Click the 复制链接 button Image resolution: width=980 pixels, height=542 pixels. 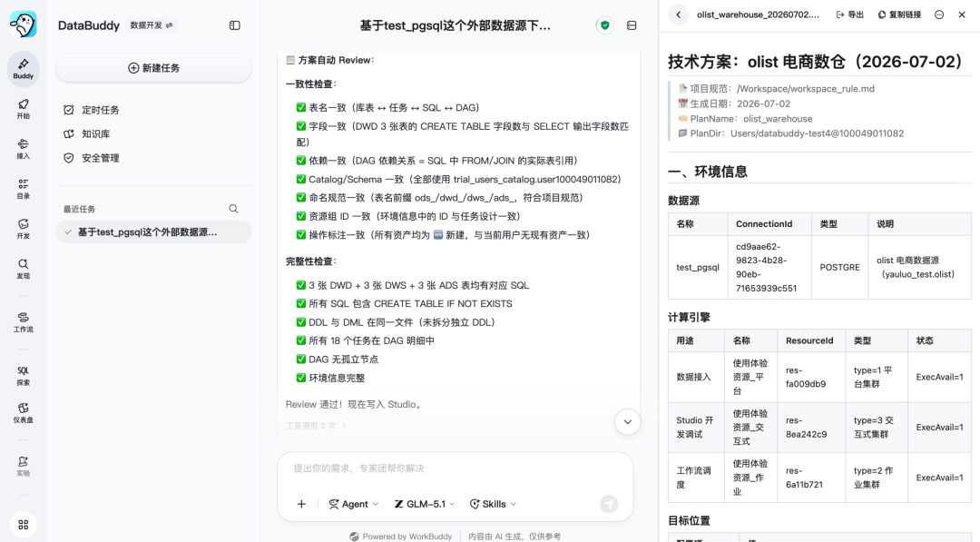(899, 15)
